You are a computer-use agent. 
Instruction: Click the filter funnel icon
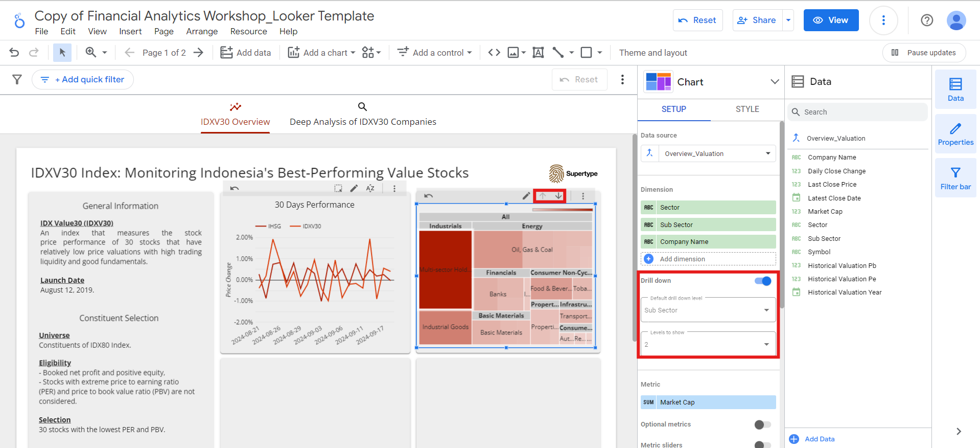17,79
